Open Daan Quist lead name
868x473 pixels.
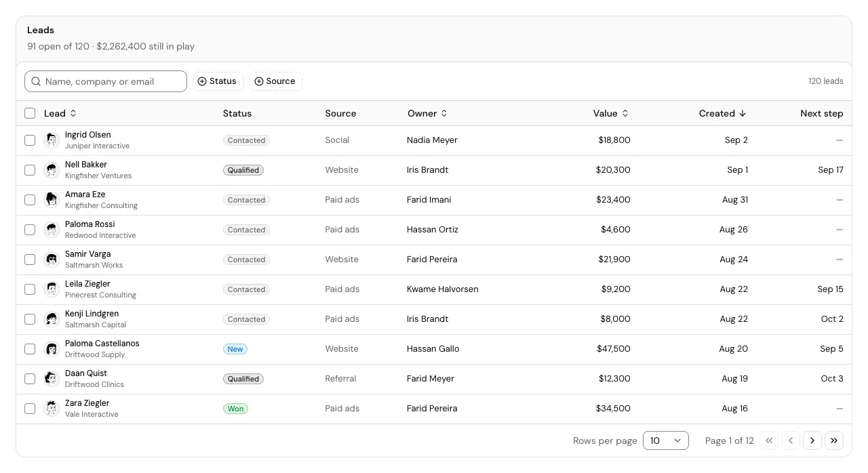click(x=86, y=373)
